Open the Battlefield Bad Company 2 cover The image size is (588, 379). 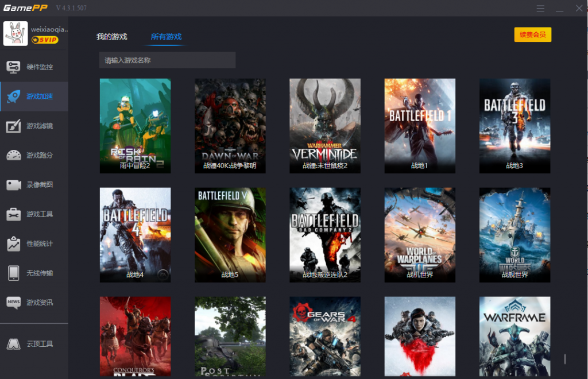pos(325,235)
